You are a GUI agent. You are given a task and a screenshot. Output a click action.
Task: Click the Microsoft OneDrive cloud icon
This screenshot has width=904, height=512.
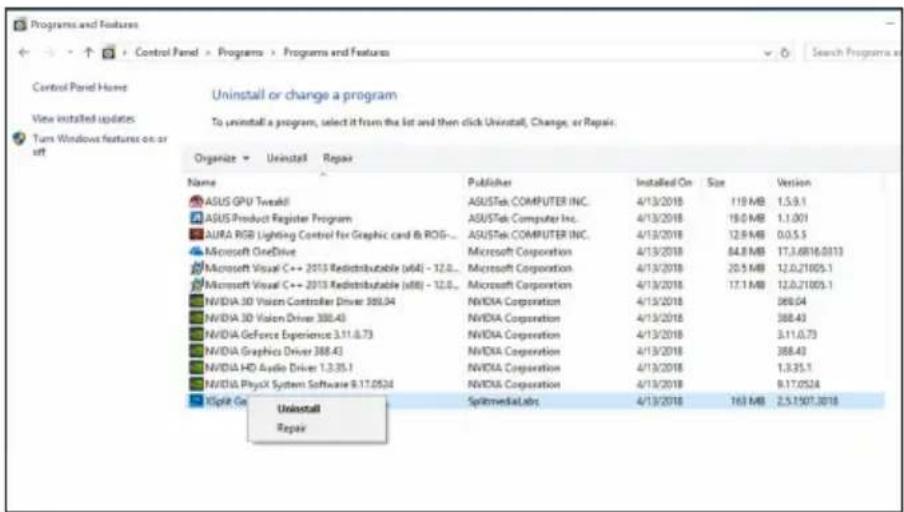pos(197,252)
